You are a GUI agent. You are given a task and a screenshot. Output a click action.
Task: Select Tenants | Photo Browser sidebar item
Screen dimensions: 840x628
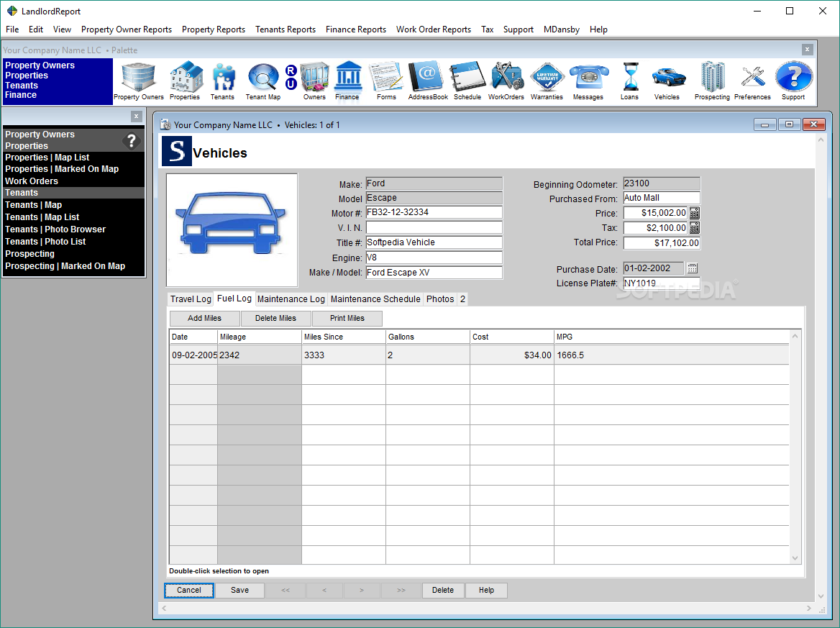55,229
